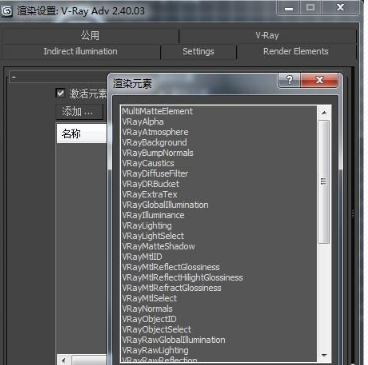Viewport: 368px width, 365px height.
Task: Switch to the Settings tab
Action: pyautogui.click(x=198, y=51)
